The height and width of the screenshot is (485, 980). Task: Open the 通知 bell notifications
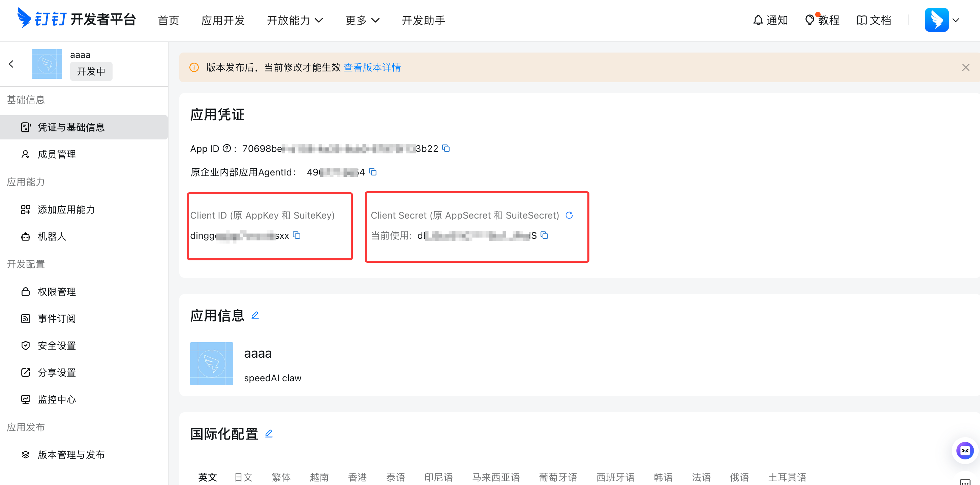pos(770,20)
